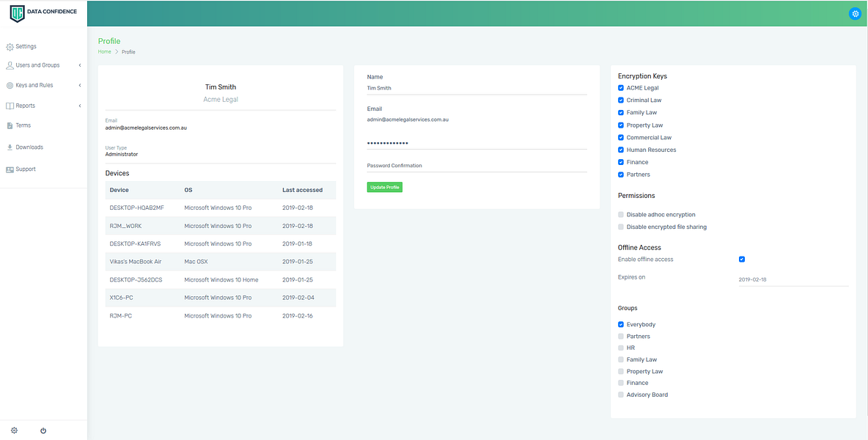Check the Partners group checkbox
Image resolution: width=868 pixels, height=440 pixels.
pyautogui.click(x=620, y=336)
